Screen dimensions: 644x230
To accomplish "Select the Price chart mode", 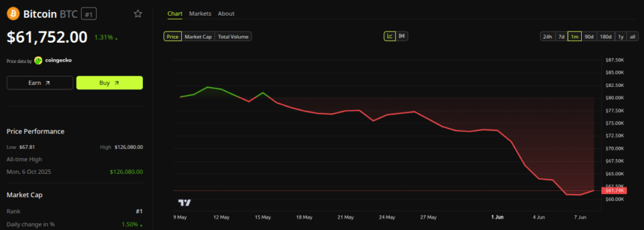I will click(x=172, y=37).
